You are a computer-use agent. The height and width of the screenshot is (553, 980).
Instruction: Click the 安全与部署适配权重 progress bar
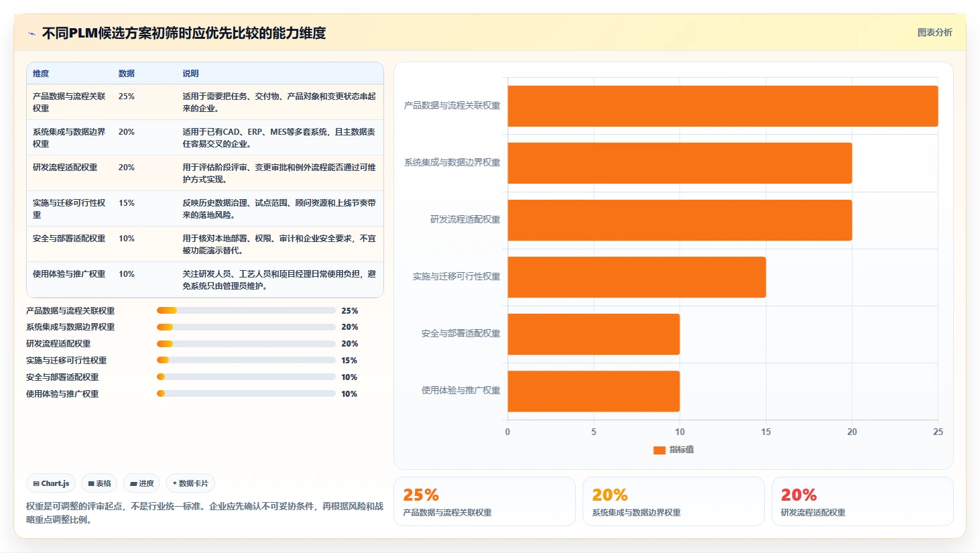[246, 377]
